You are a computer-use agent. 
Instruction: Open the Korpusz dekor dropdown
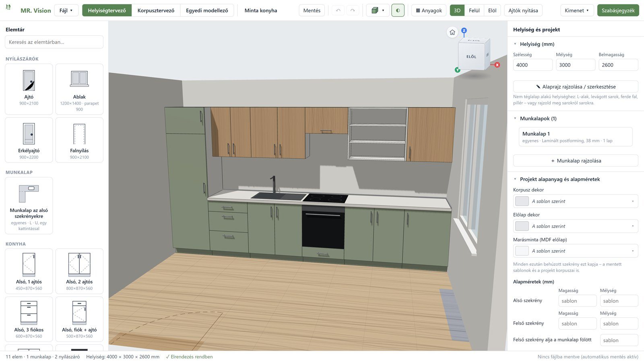pos(576,201)
